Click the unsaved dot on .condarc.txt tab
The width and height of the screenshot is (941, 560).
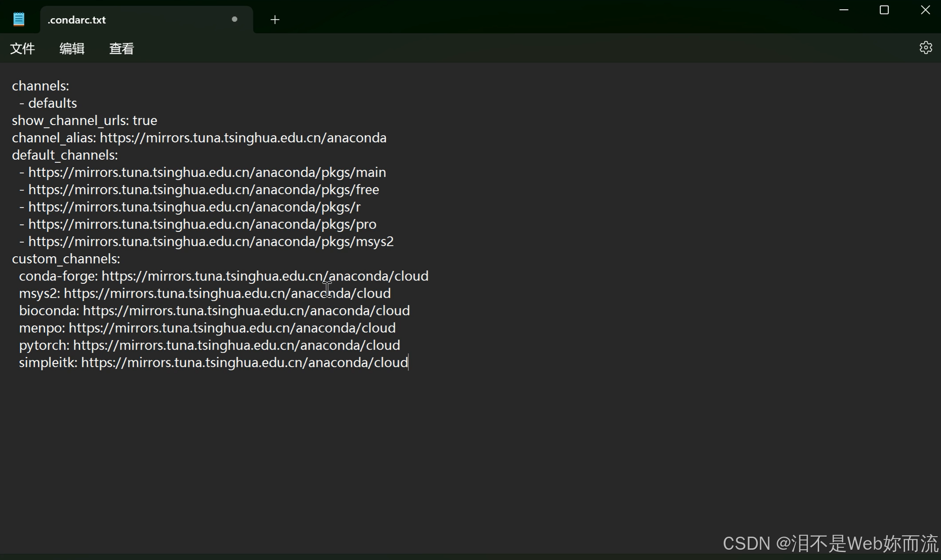(x=234, y=19)
